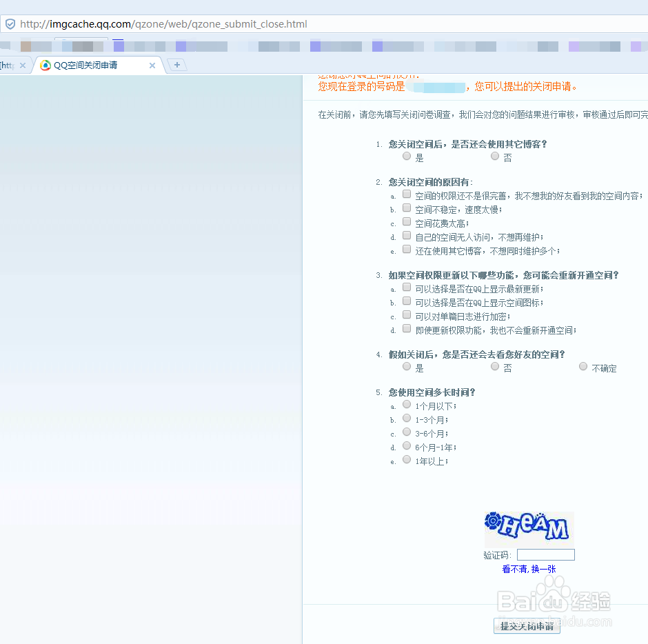This screenshot has width=648, height=644.
Task: Check 还在使用其它博客 reason
Action: point(407,249)
